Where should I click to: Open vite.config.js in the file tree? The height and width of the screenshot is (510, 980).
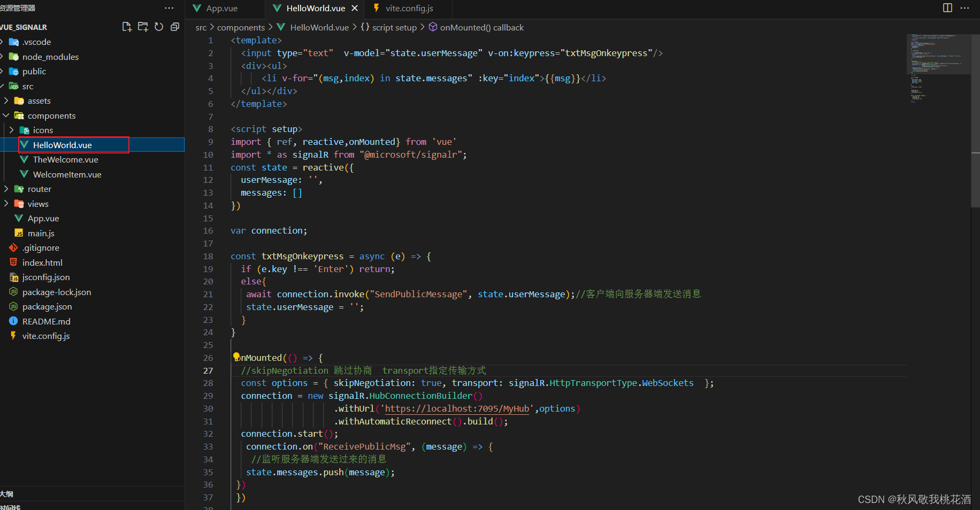point(46,336)
